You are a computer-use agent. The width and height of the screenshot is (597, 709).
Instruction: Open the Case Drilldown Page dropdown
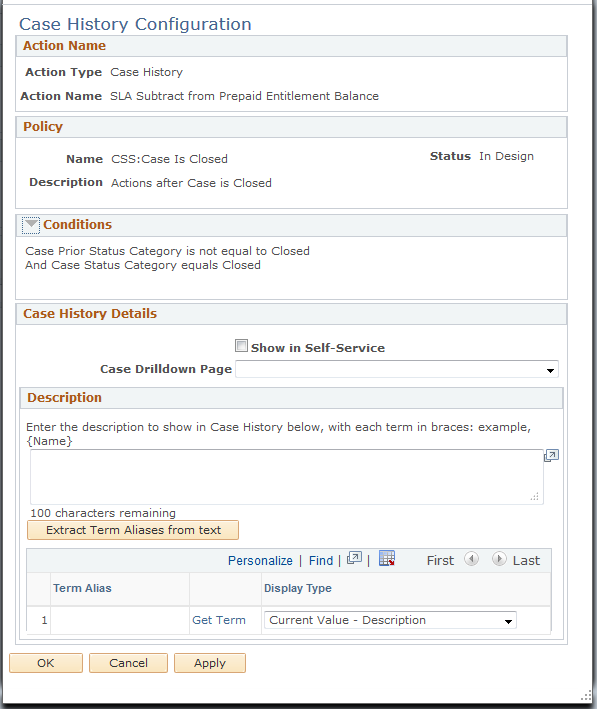397,369
